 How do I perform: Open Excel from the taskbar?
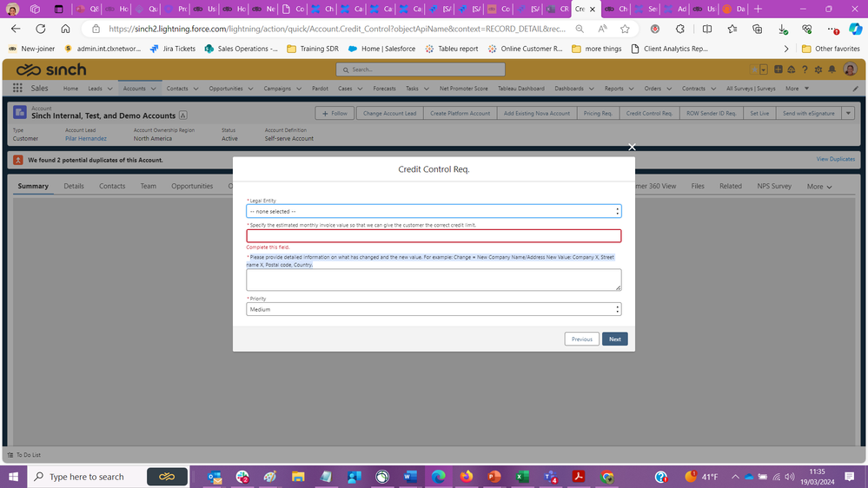click(x=522, y=477)
